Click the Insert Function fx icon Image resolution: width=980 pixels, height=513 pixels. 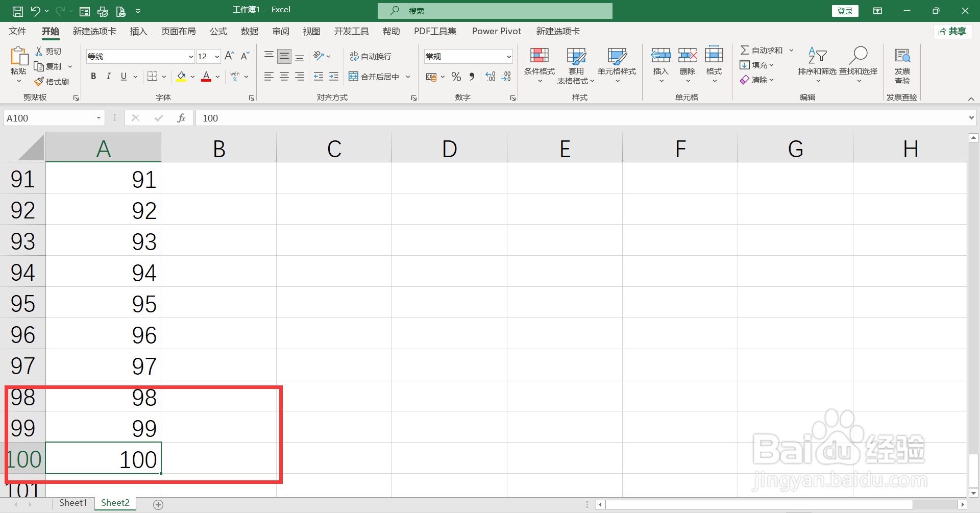click(181, 118)
